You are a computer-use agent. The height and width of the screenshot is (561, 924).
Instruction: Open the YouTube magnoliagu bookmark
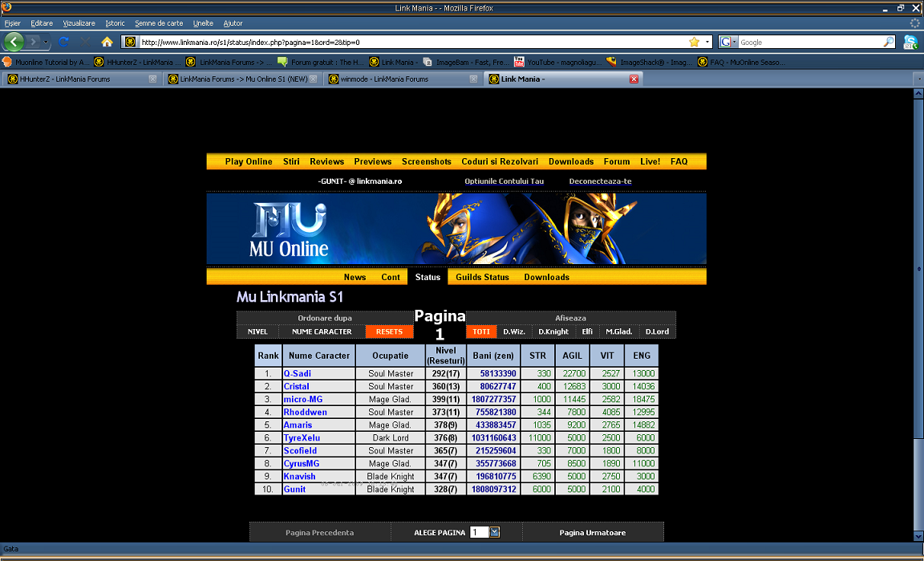click(x=558, y=62)
